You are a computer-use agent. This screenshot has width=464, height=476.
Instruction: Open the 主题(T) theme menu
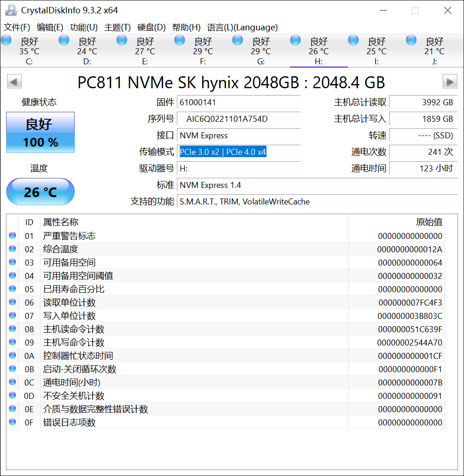click(x=118, y=28)
